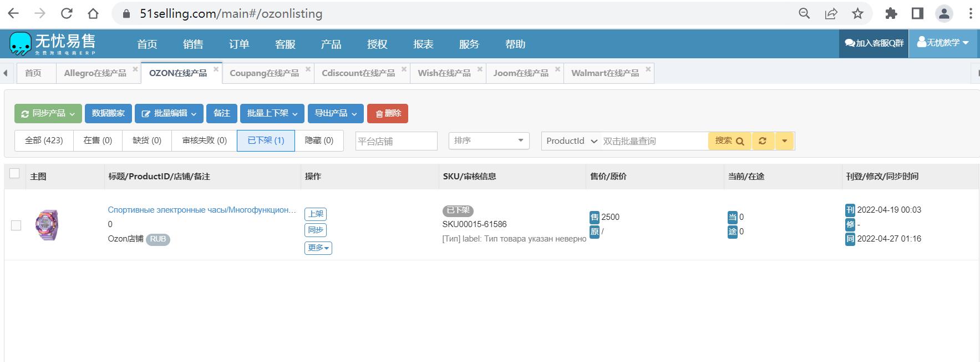Focus the 平台店铺 input field
Image resolution: width=980 pixels, height=362 pixels.
[x=397, y=141]
